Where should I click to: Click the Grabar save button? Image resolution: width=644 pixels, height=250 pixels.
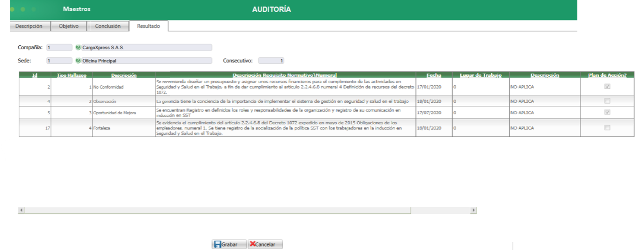[229, 244]
